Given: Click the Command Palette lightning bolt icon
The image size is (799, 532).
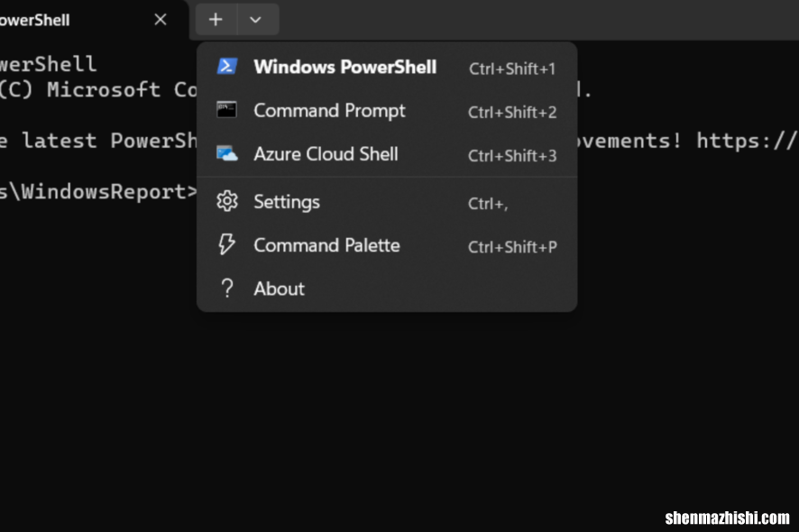Looking at the screenshot, I should pyautogui.click(x=226, y=244).
